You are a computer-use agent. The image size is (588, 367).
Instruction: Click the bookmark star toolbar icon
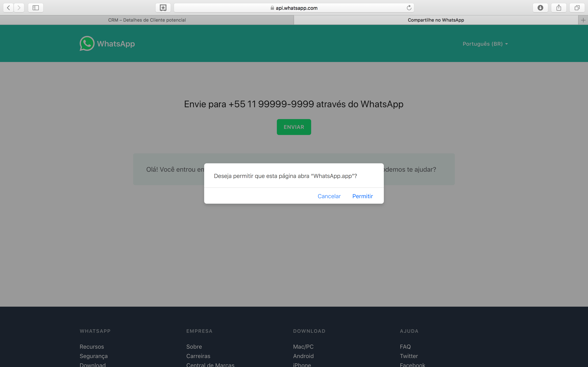coord(163,8)
